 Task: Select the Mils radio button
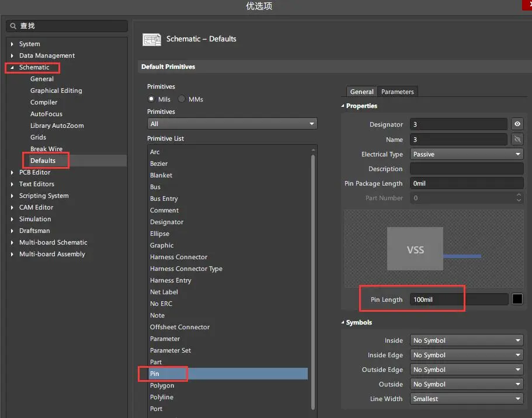[152, 99]
